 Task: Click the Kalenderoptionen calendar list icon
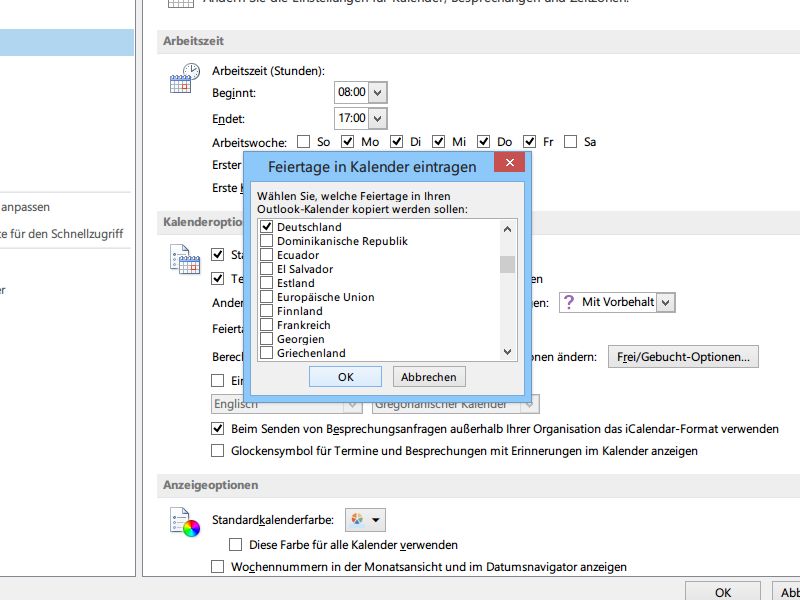click(x=185, y=259)
